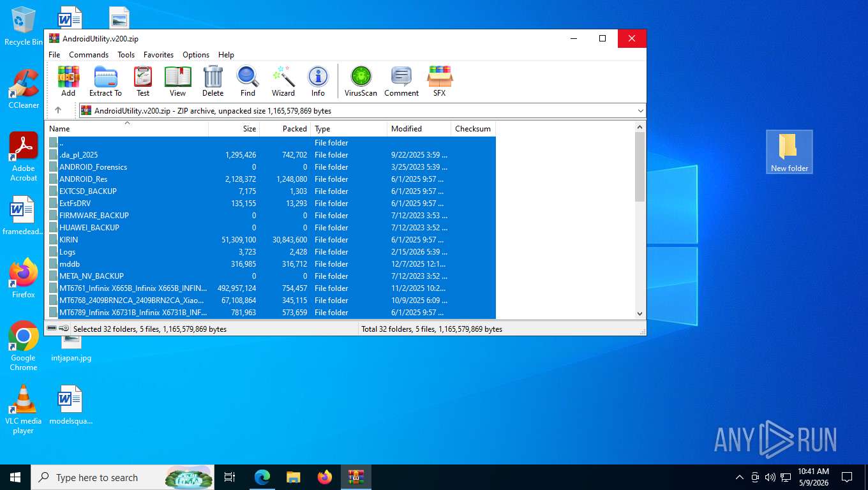868x490 pixels.
Task: Start VirusScan on the archive
Action: click(361, 81)
